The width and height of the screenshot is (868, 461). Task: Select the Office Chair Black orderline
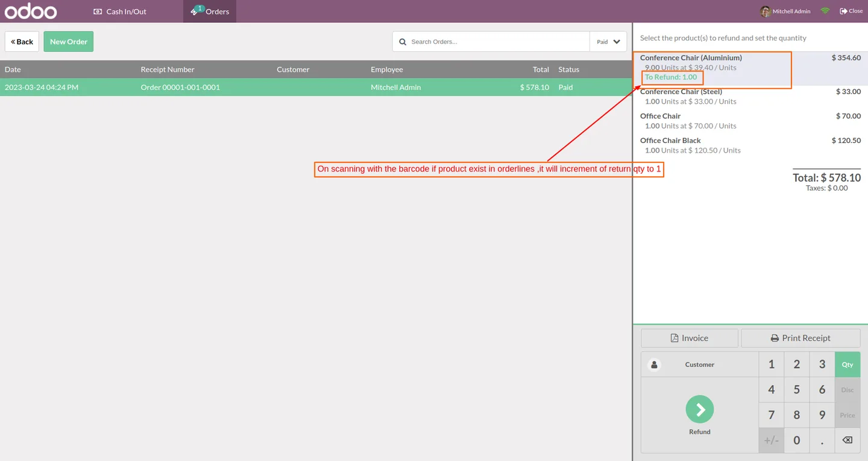coord(750,145)
